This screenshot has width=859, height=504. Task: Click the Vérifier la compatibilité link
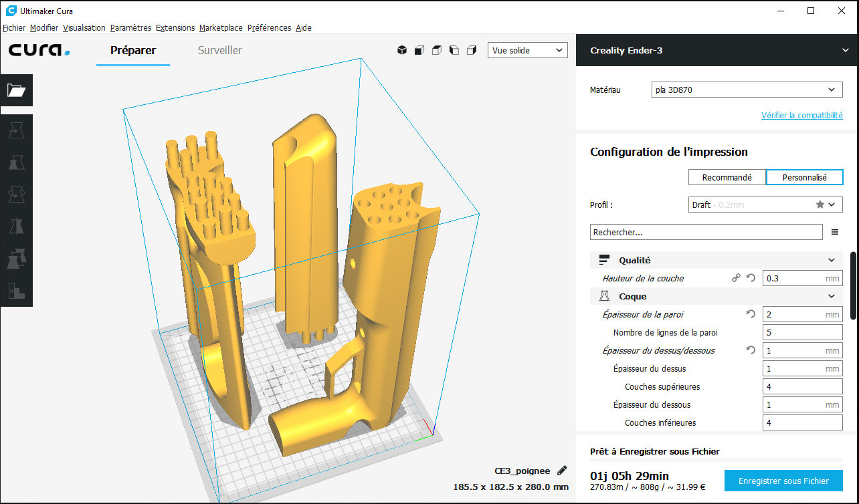[801, 116]
